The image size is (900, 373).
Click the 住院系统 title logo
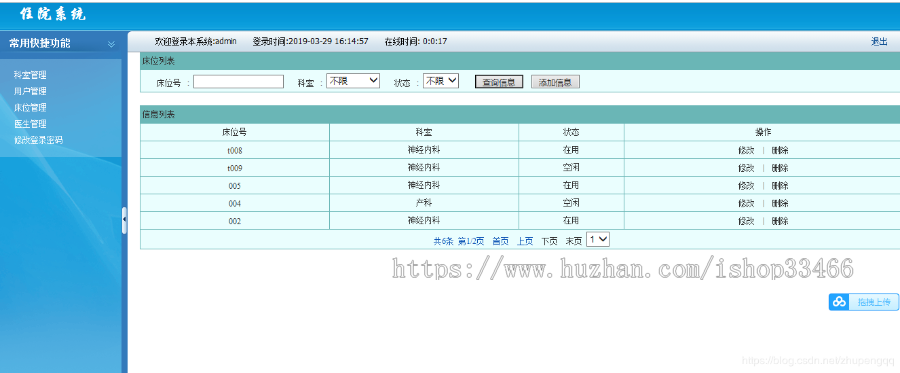point(53,14)
